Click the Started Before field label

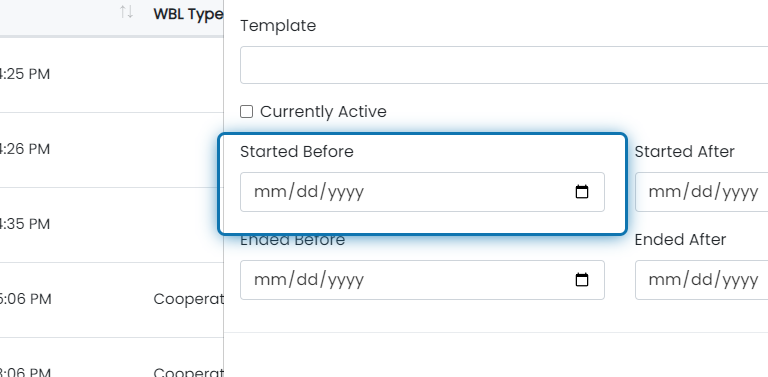[x=297, y=152]
